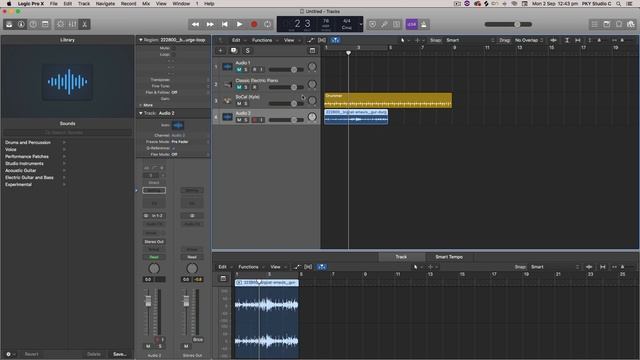Open the media Browsers button
Viewport: 640px width, 360px height.
coord(631,24)
